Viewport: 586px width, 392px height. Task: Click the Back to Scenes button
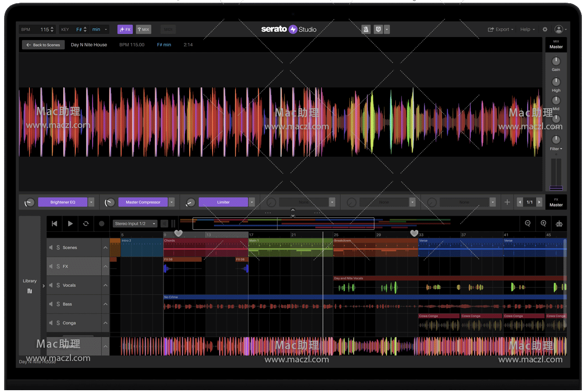(x=43, y=45)
